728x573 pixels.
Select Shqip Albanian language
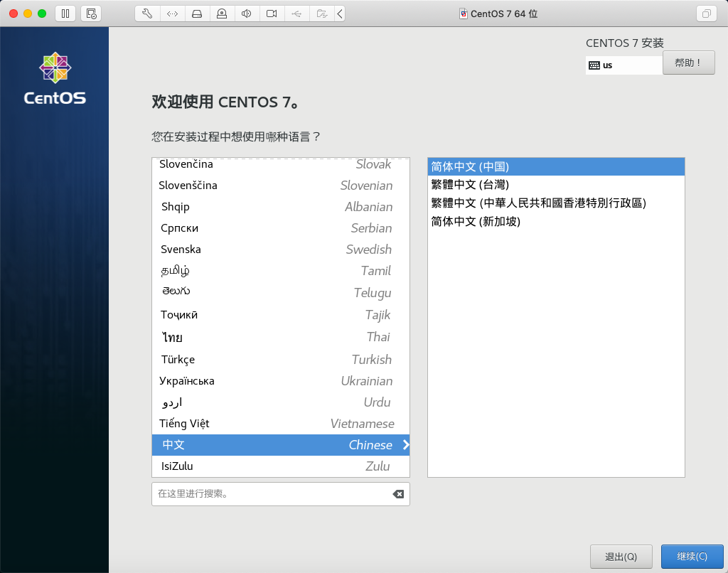click(x=280, y=207)
